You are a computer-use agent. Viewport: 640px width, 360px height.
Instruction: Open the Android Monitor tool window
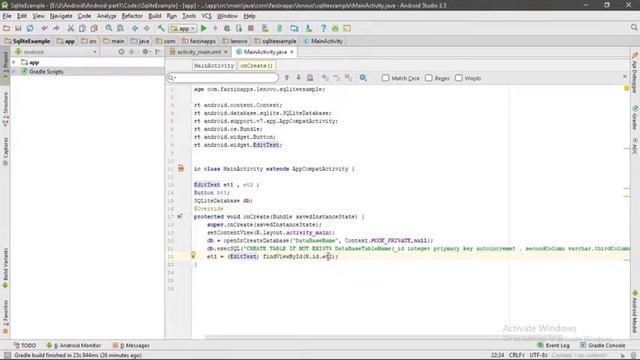click(73, 345)
